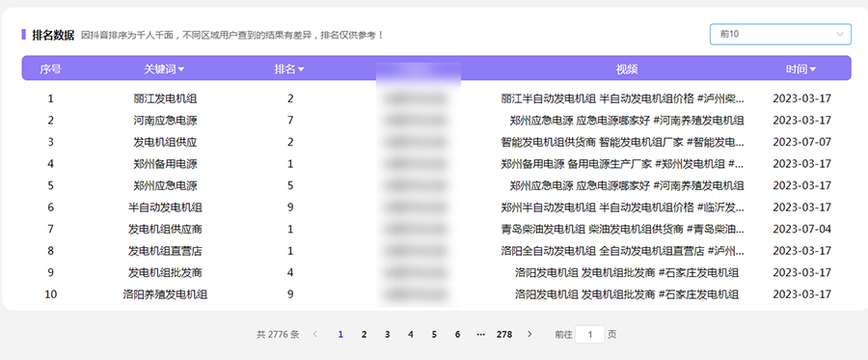Open video 郑州备用电源 备用电源生产厂家
868x360 pixels.
click(x=623, y=164)
